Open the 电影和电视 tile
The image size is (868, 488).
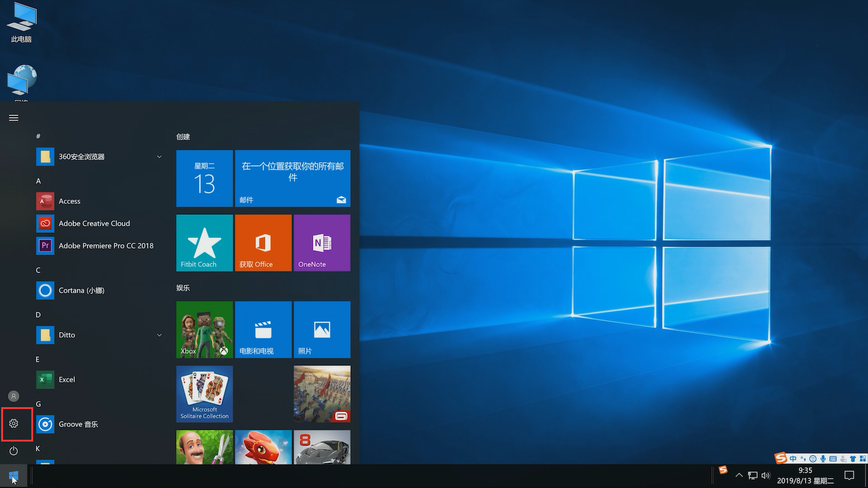click(x=263, y=329)
